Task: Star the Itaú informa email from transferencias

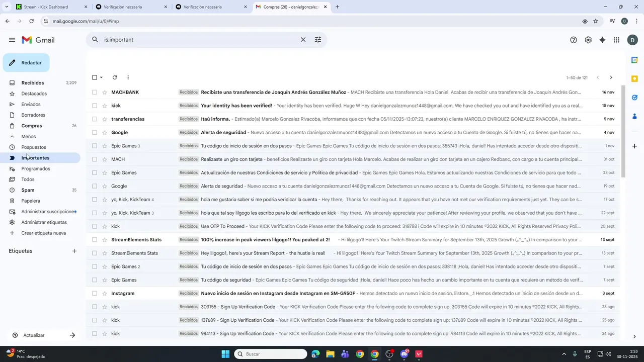Action: tap(105, 119)
